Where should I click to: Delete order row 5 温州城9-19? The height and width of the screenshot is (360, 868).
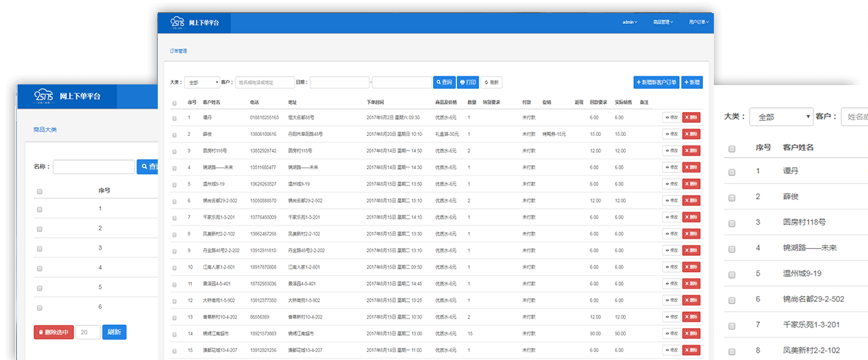[691, 184]
